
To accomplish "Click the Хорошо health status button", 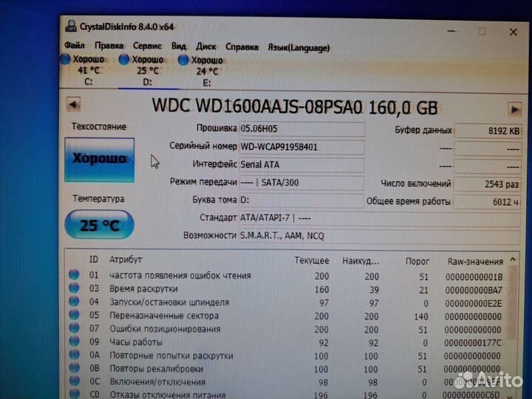I will pos(100,160).
